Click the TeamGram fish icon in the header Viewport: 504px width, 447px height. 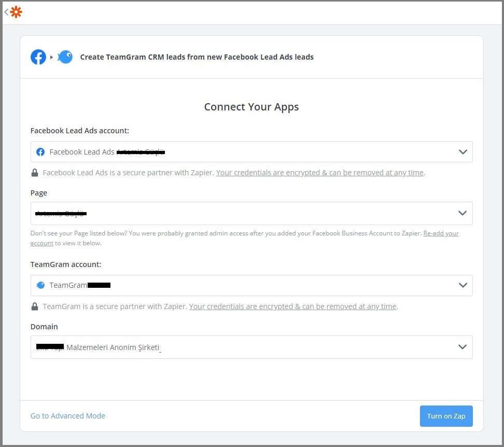(x=65, y=57)
